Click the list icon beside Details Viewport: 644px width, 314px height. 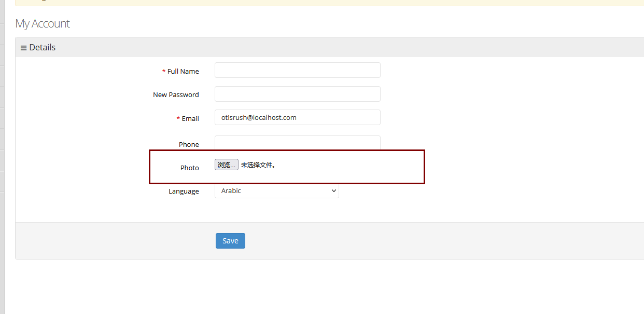coord(23,48)
